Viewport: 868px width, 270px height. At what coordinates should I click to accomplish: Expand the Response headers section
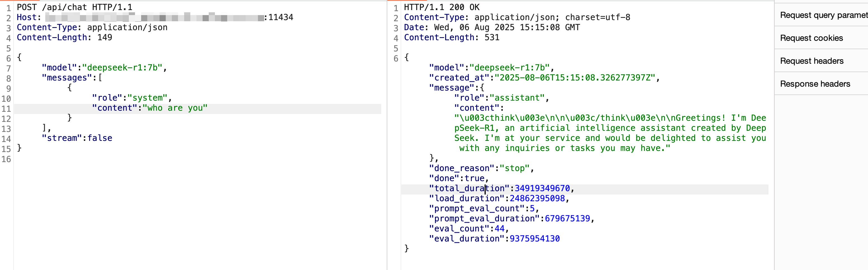click(821, 84)
